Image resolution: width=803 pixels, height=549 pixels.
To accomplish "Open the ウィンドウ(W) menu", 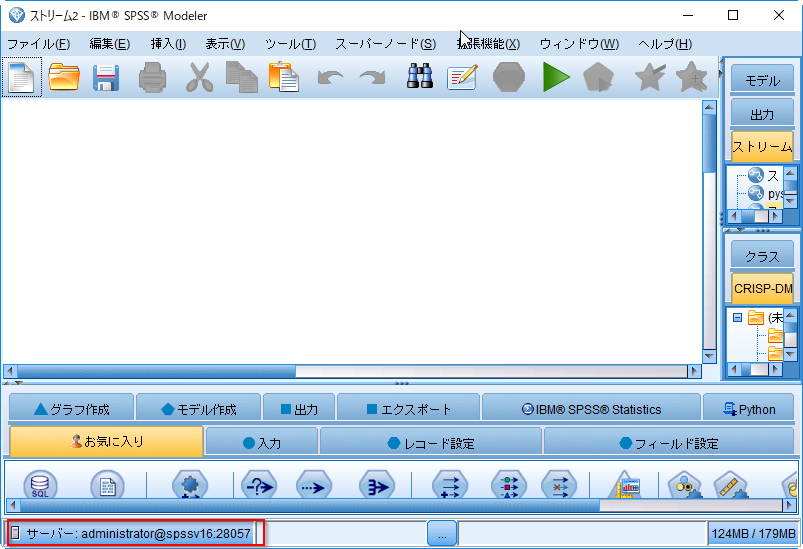I will [579, 44].
